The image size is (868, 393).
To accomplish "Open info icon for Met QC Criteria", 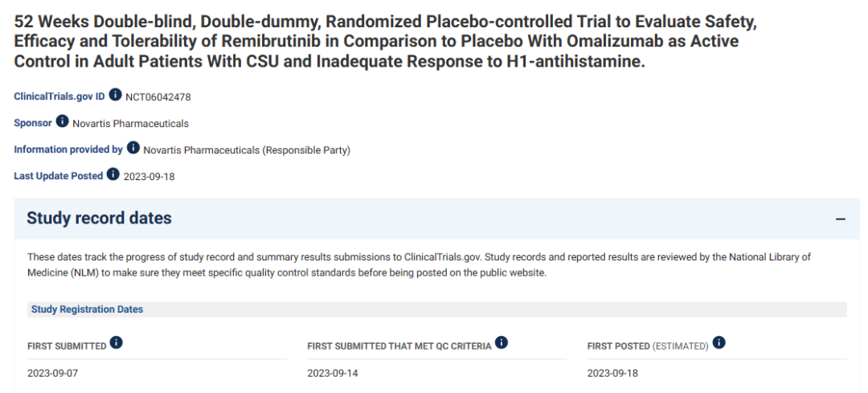I will (x=502, y=343).
